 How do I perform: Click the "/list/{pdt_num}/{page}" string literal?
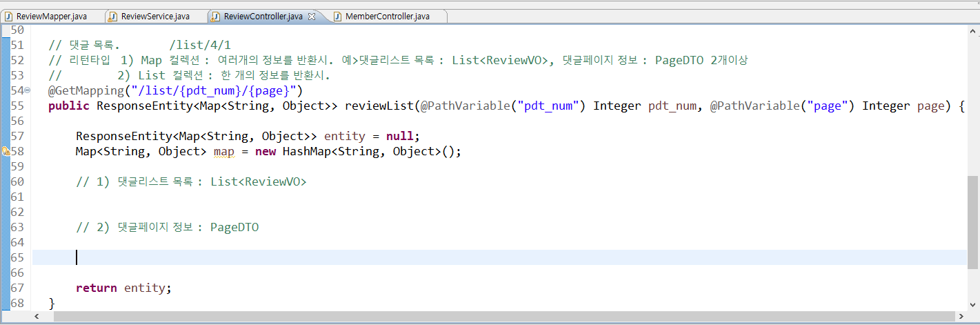coord(214,90)
